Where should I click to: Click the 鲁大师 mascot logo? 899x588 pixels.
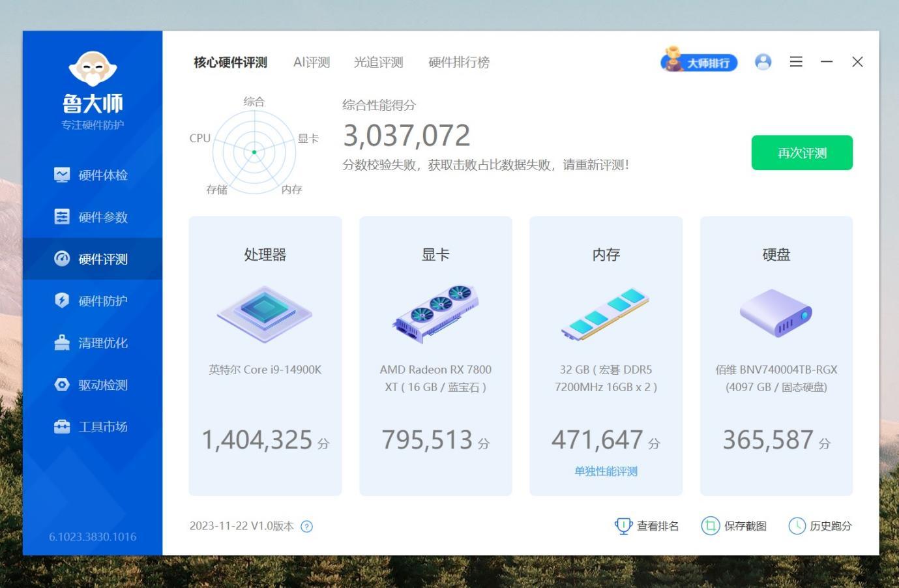click(x=93, y=68)
